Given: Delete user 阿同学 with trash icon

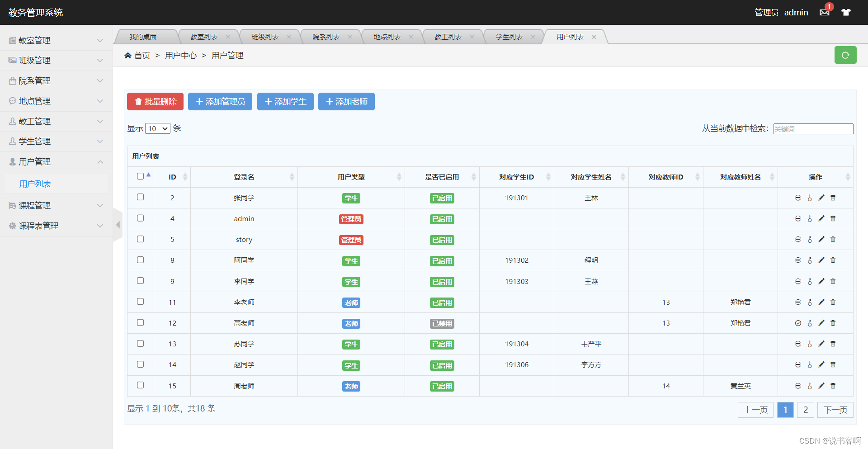Looking at the screenshot, I should pyautogui.click(x=833, y=260).
